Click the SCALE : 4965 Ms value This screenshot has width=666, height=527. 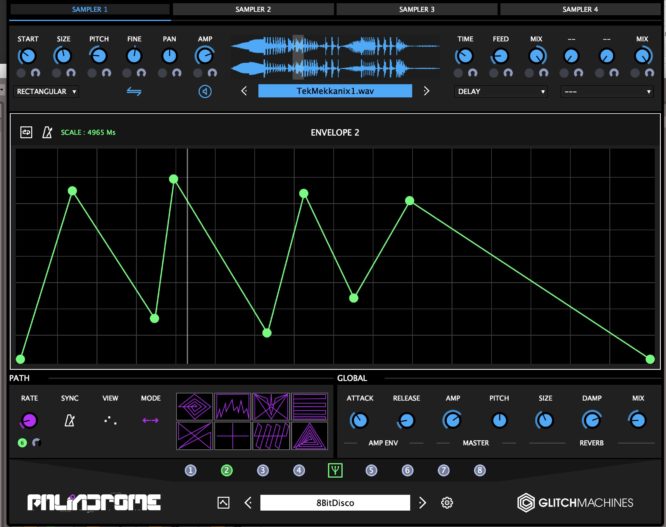tap(88, 132)
